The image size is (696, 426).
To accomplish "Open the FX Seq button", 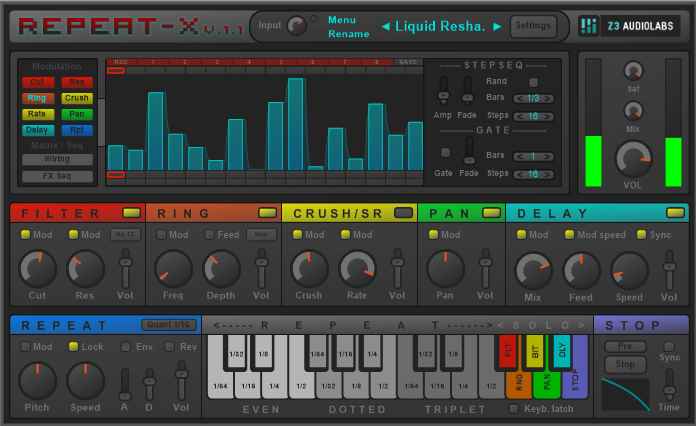I will click(x=57, y=176).
